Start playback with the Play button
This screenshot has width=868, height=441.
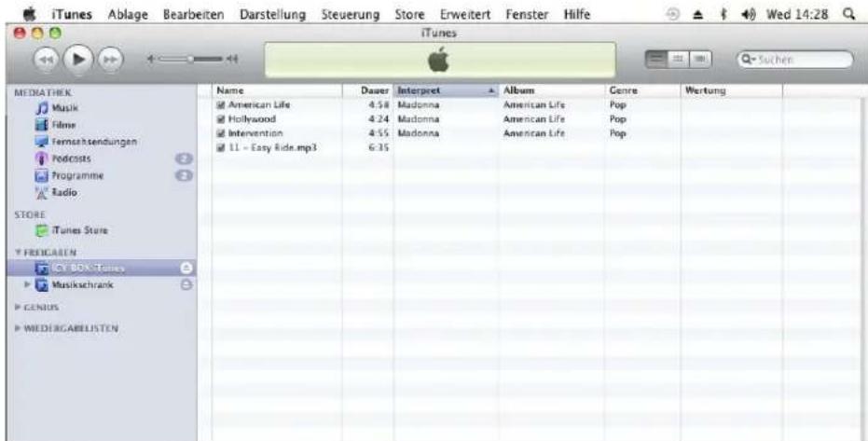coord(78,60)
